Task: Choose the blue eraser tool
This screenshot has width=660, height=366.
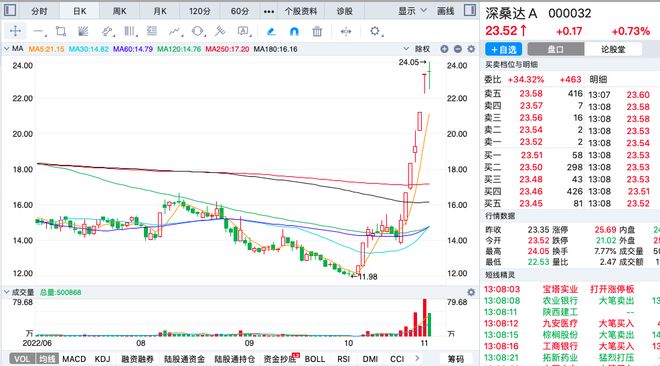Action: pyautogui.click(x=271, y=31)
